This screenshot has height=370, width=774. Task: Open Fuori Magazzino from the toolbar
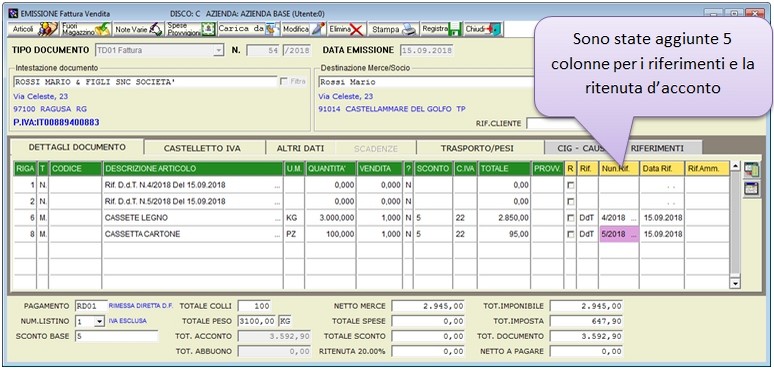coord(86,30)
